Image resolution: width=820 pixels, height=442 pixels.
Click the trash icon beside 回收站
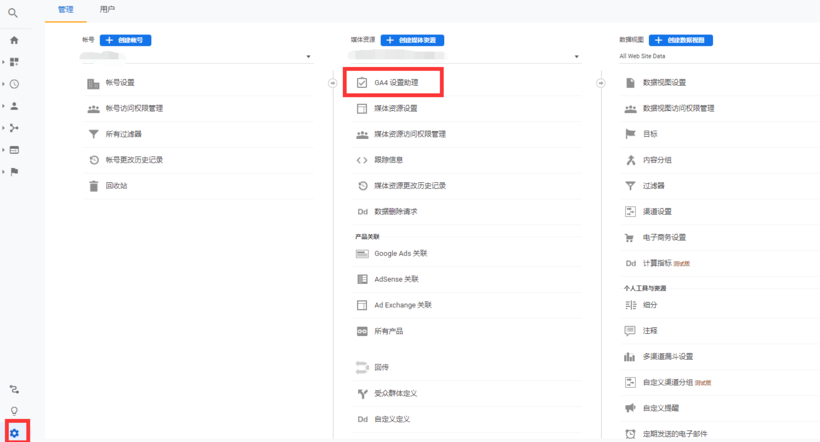[x=94, y=186]
